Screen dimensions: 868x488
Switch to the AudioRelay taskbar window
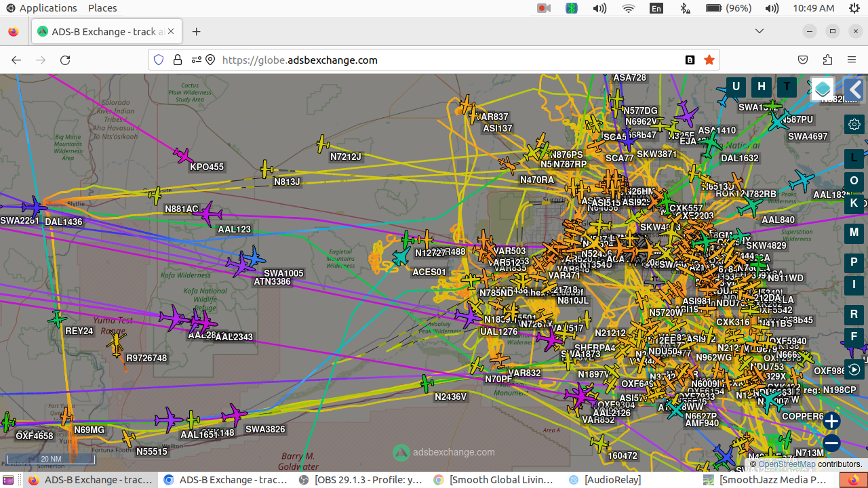tap(605, 480)
